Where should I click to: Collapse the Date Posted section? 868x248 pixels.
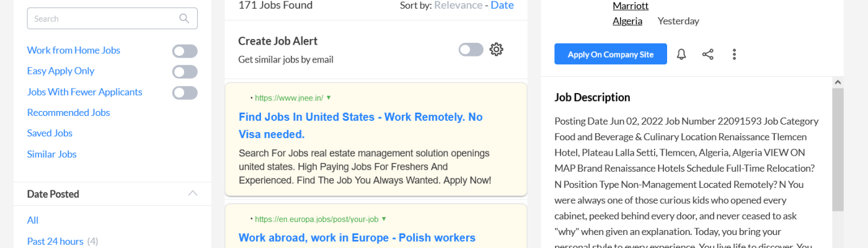click(x=193, y=193)
